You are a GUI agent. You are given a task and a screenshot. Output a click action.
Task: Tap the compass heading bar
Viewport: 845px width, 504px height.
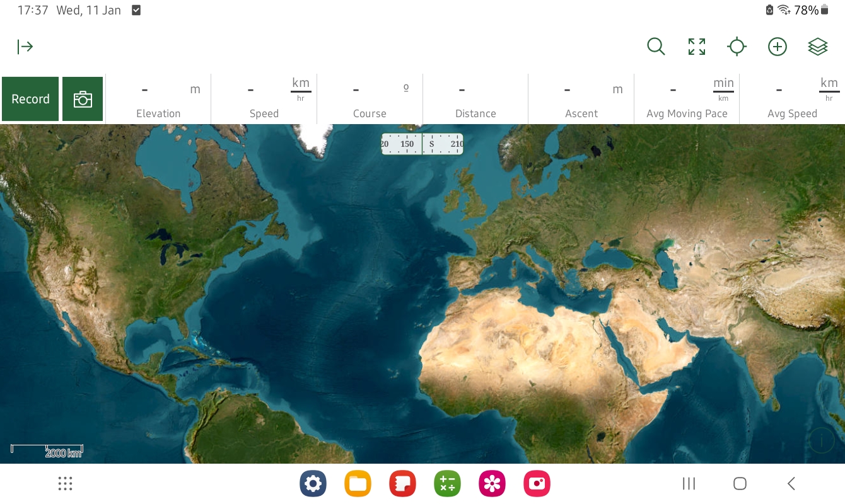(x=422, y=144)
